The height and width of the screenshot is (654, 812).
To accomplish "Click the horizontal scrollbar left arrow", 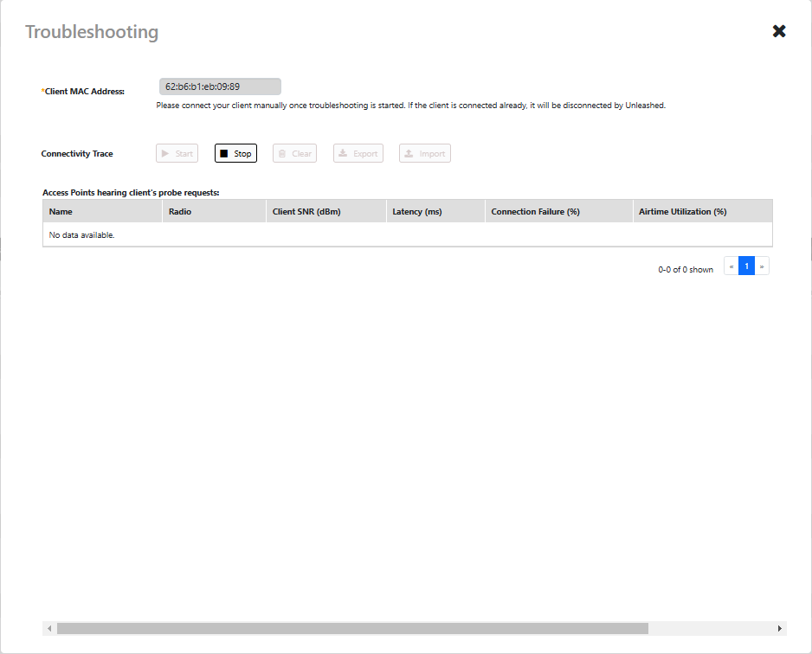I will [x=49, y=629].
